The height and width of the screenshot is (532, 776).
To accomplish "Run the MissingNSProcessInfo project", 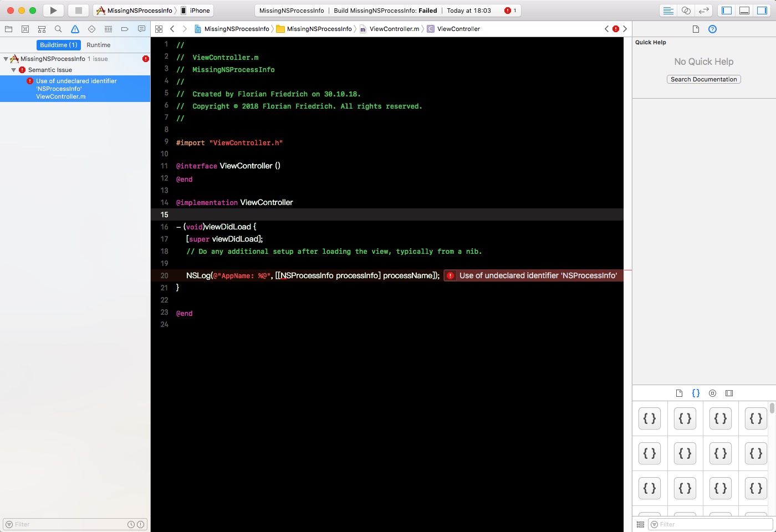I will point(53,10).
